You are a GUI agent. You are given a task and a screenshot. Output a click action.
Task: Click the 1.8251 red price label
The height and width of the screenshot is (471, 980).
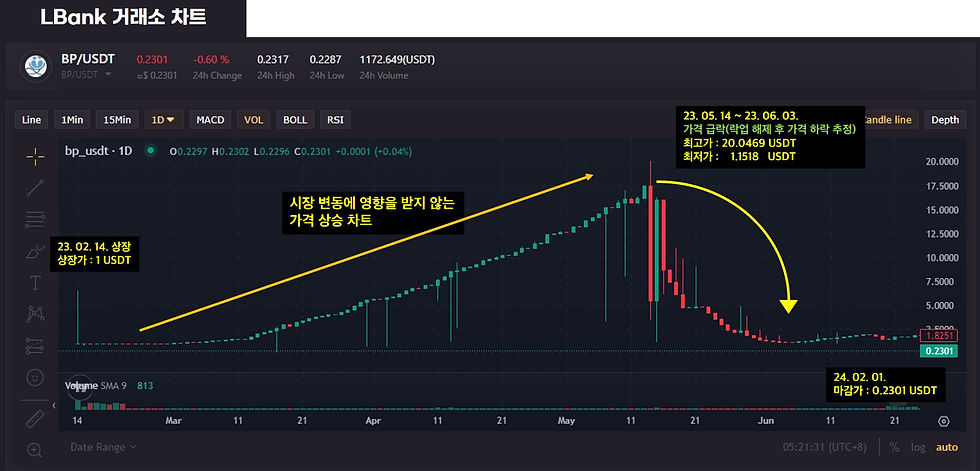(939, 335)
